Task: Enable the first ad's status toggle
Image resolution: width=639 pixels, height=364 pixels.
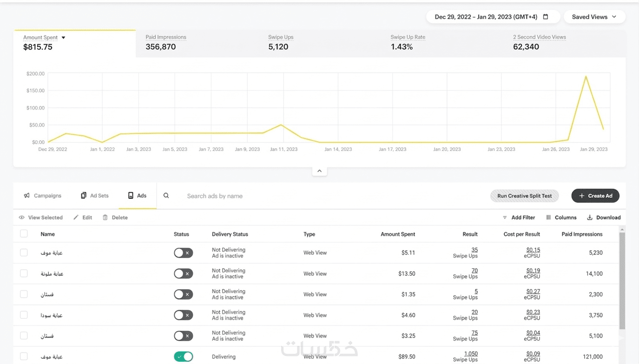Action: (x=183, y=253)
